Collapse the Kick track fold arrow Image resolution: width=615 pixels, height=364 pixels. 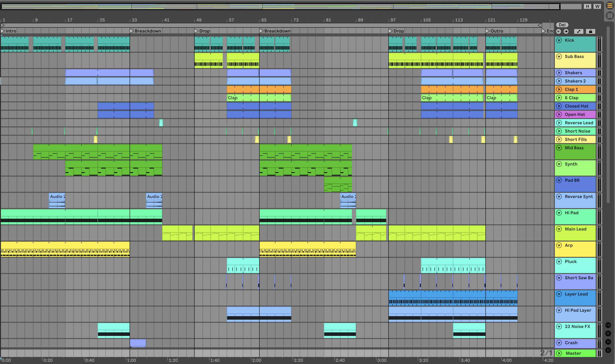tap(559, 40)
